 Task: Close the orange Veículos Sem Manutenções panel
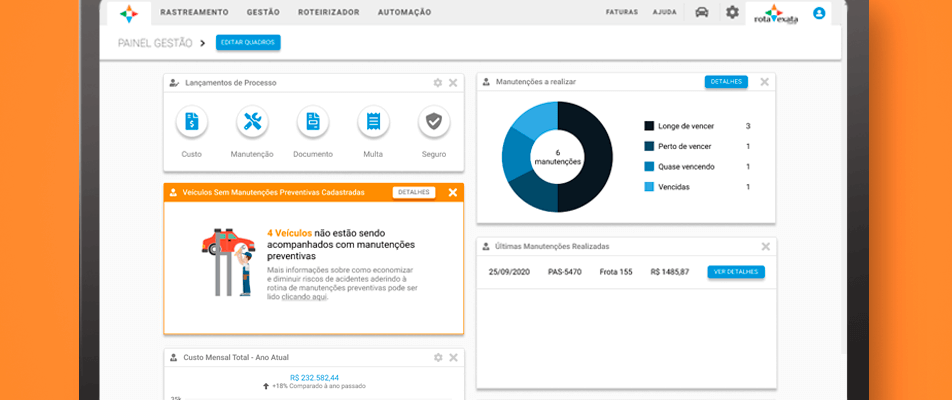tap(453, 192)
